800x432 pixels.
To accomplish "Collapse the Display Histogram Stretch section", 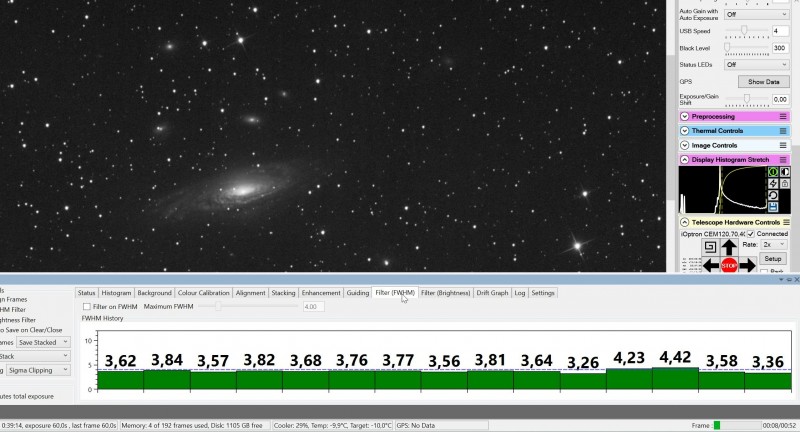I will tap(685, 160).
